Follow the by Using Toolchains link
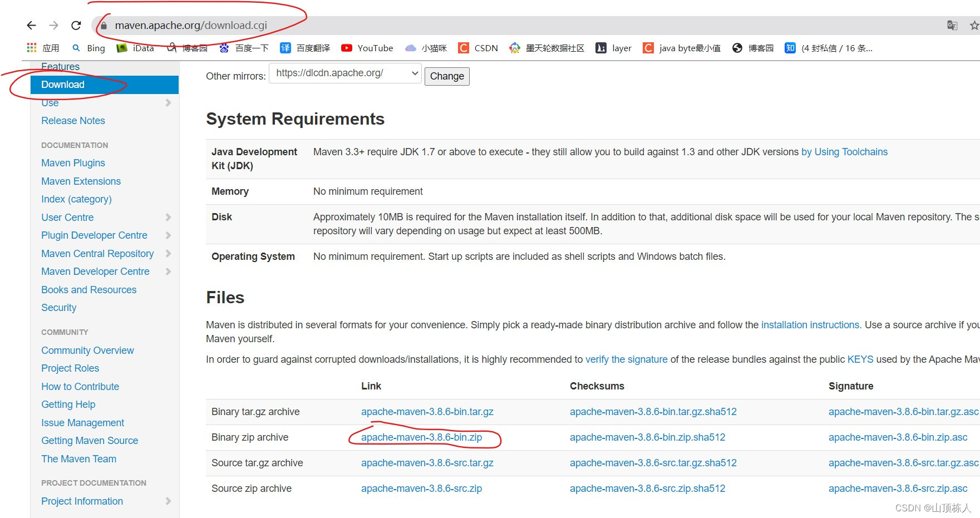This screenshot has height=518, width=980. 844,152
